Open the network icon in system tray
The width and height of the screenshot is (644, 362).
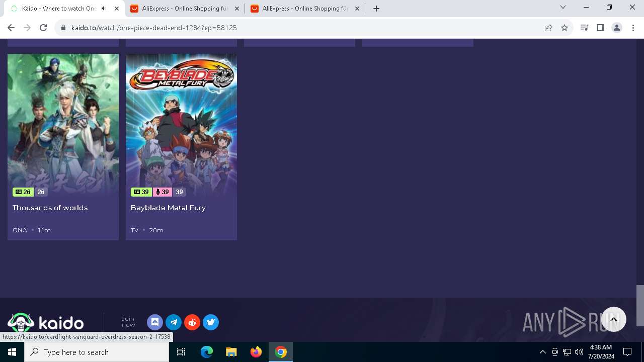point(567,352)
